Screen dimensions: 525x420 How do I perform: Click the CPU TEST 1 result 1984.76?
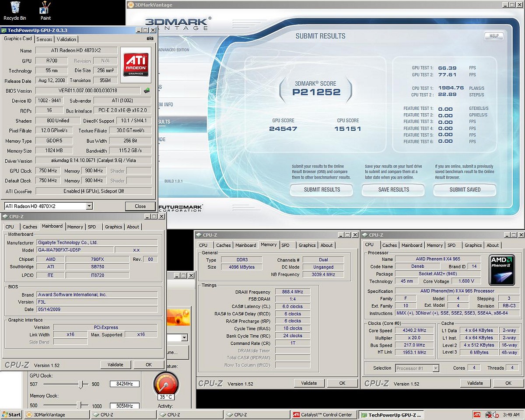pos(450,88)
